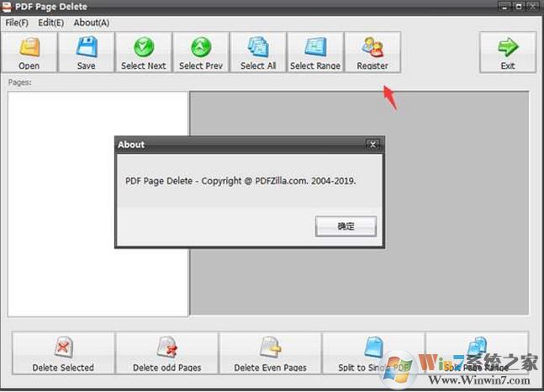This screenshot has width=544, height=392.
Task: Open the About(A) menu
Action: [92, 23]
